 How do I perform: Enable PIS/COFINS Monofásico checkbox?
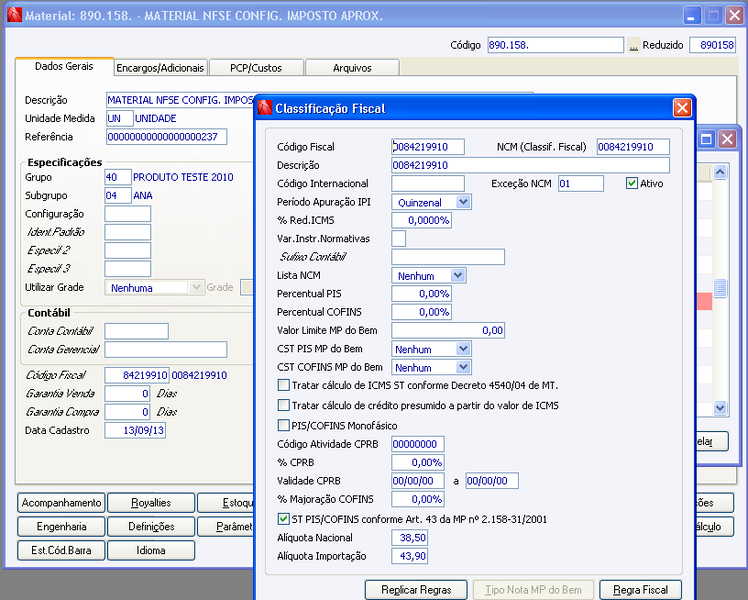283,425
